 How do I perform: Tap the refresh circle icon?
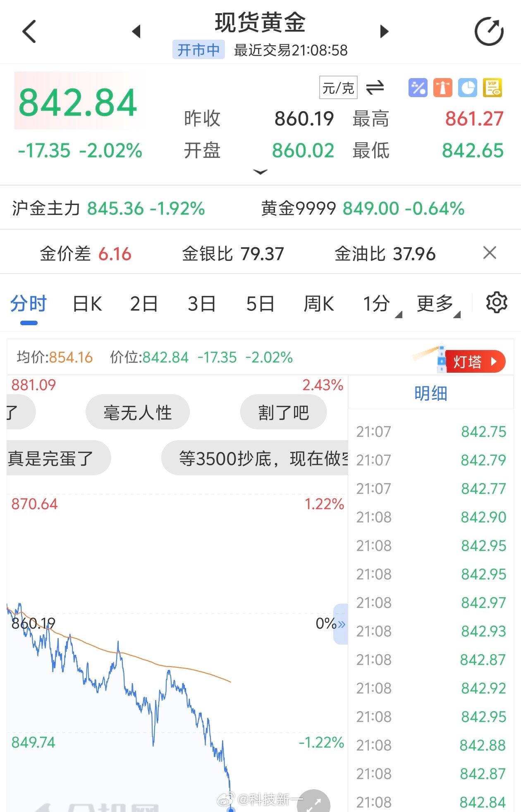[489, 31]
